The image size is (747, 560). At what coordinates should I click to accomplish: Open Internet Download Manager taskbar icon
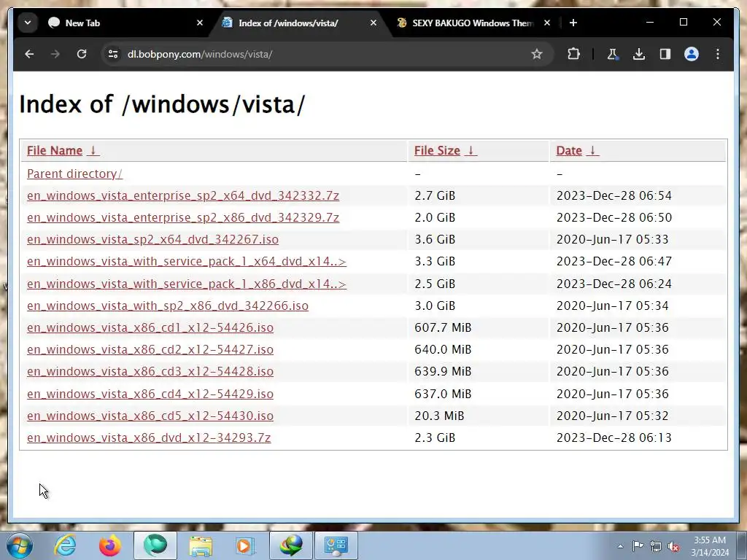[291, 545]
